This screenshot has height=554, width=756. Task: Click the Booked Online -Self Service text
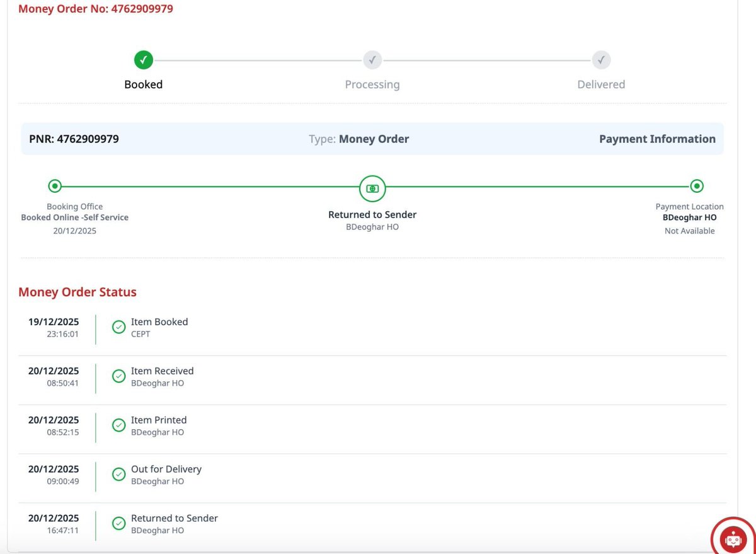click(x=75, y=217)
